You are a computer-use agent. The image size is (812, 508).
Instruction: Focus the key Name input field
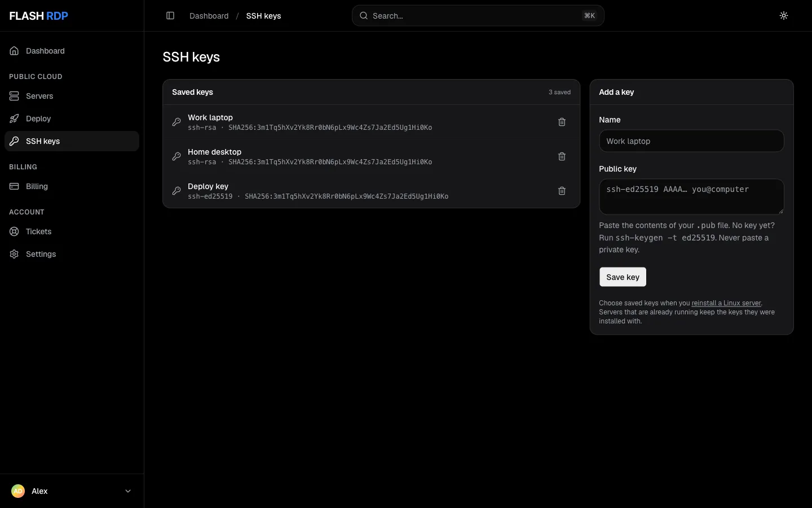point(691,141)
